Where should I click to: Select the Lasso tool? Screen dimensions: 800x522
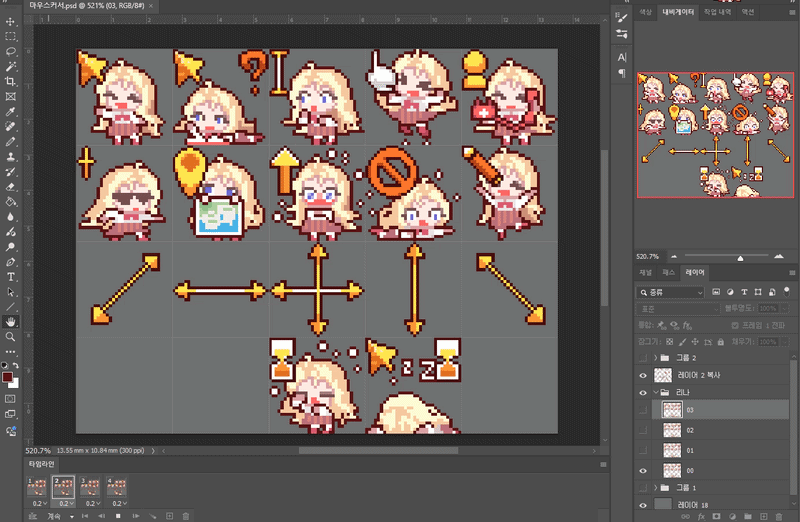click(11, 50)
